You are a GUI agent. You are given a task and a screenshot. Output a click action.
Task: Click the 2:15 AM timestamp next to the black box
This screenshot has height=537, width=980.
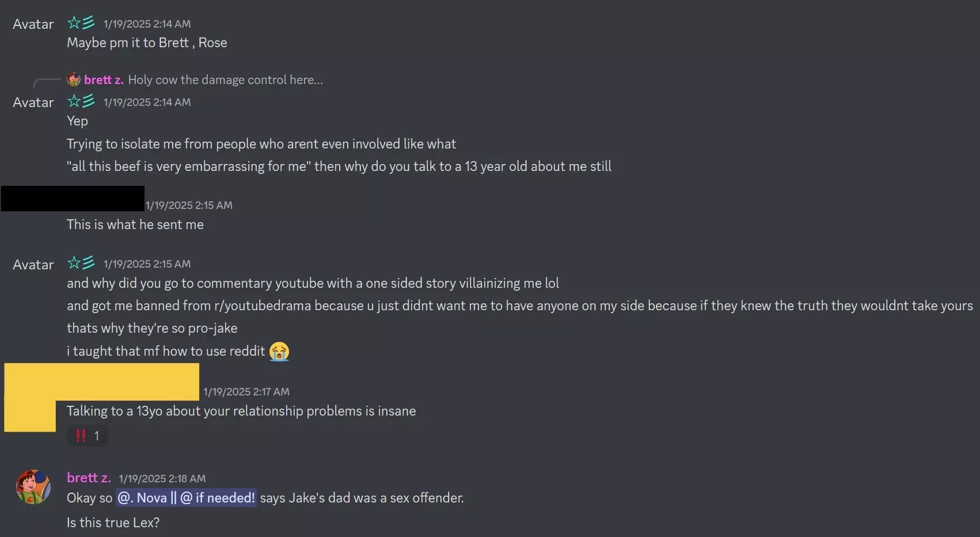[x=189, y=205]
